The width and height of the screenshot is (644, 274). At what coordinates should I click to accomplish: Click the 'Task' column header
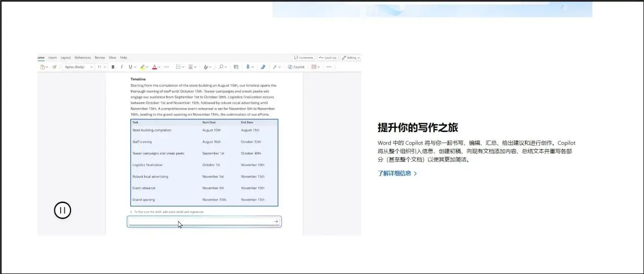(x=135, y=122)
